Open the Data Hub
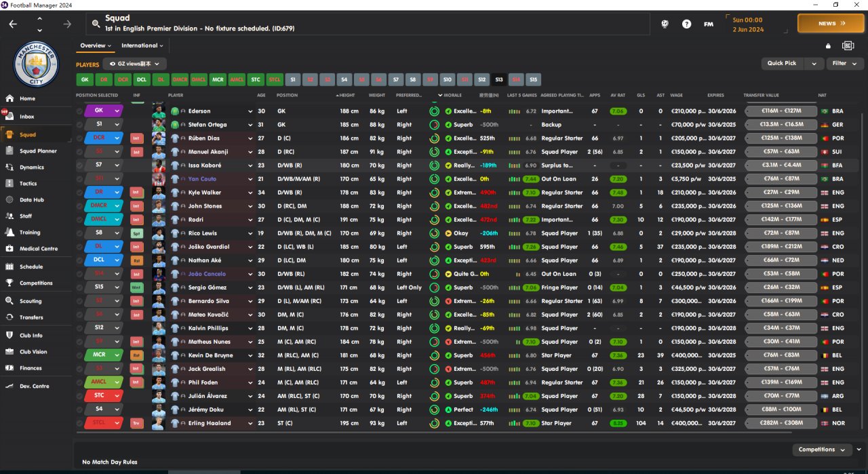This screenshot has height=474, width=868. point(31,199)
